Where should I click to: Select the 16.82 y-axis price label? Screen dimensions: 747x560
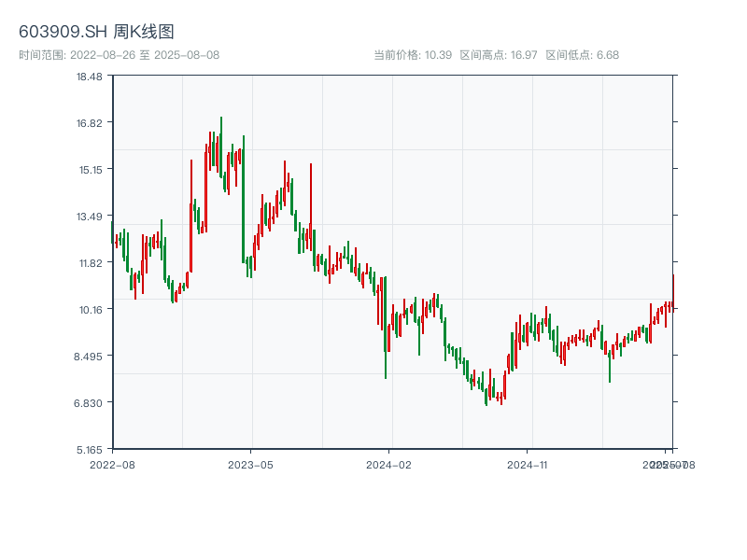click(x=90, y=122)
